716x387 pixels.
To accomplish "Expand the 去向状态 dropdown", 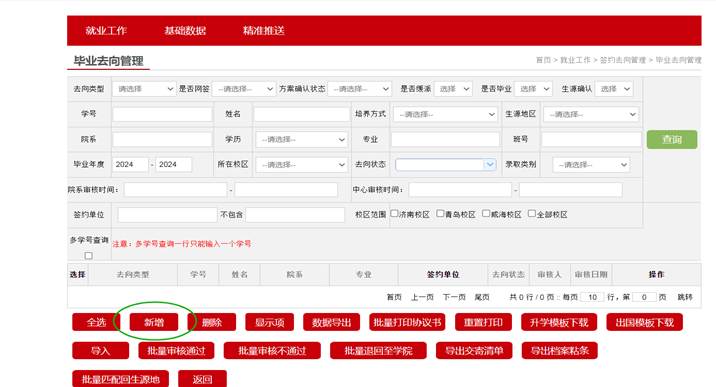I will [x=446, y=164].
